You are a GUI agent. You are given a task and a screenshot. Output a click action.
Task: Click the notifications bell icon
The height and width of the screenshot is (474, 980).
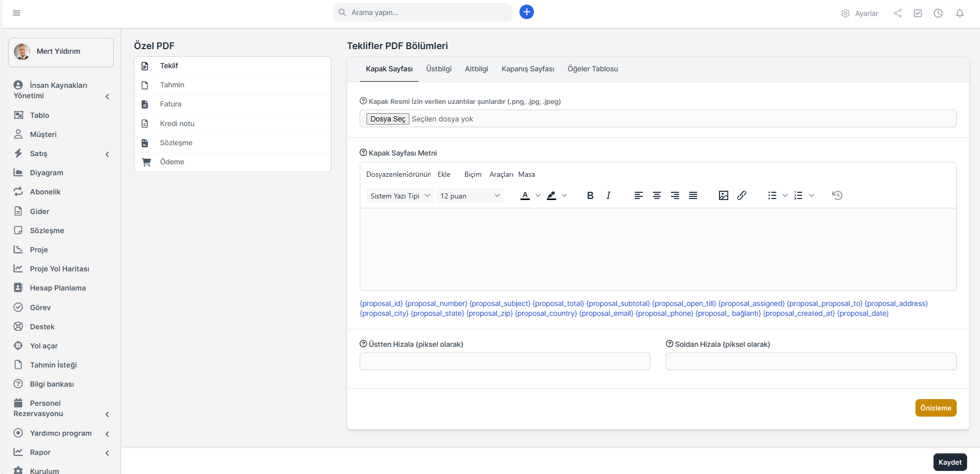pos(959,13)
